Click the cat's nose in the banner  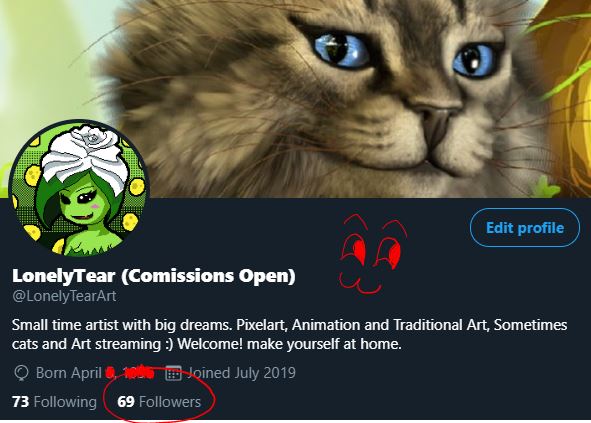pyautogui.click(x=437, y=123)
